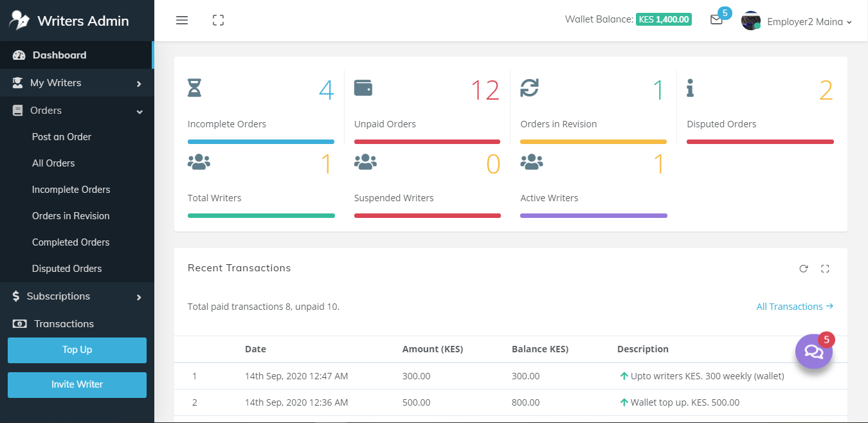Click the Transactions banknote icon
868x423 pixels.
click(x=19, y=324)
